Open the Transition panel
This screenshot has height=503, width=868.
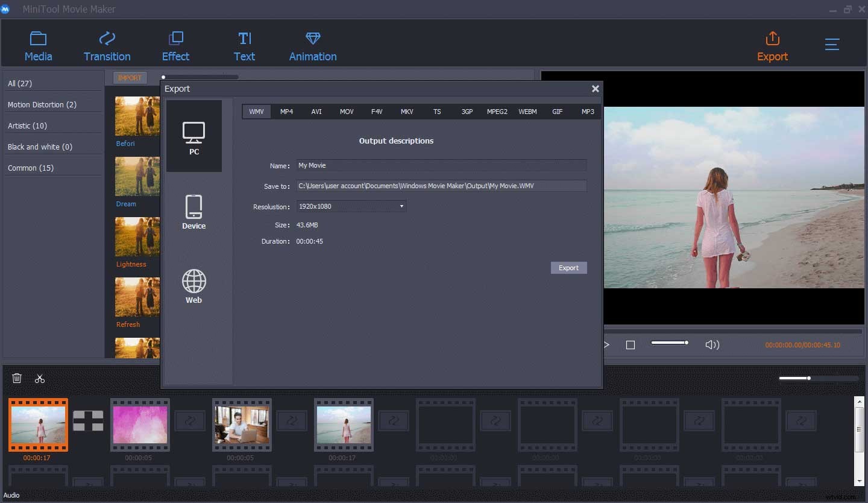107,45
